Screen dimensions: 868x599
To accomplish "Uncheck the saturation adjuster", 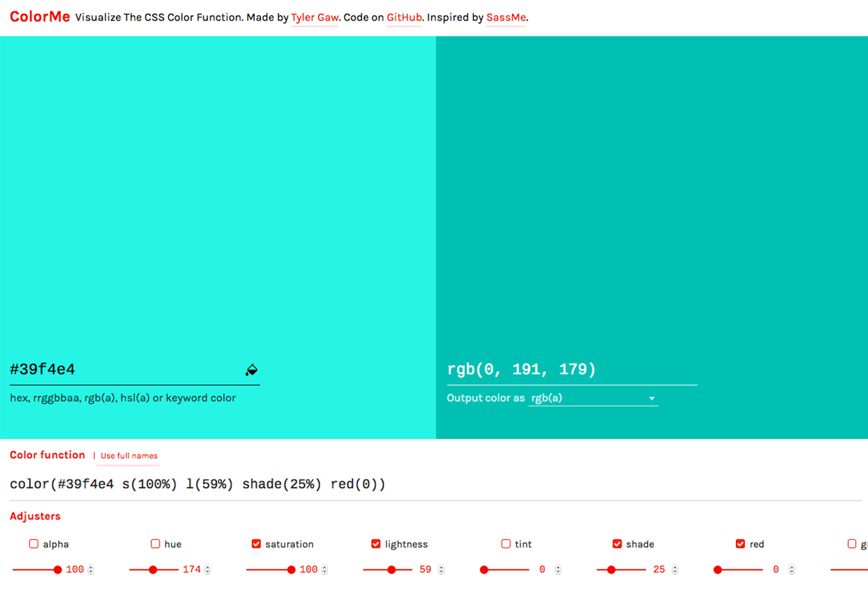I will click(x=256, y=544).
